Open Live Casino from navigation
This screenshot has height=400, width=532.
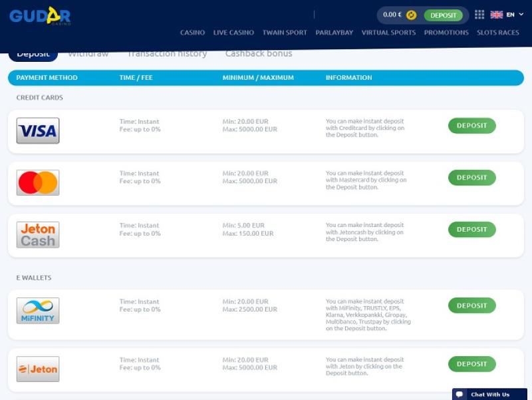[x=233, y=33]
